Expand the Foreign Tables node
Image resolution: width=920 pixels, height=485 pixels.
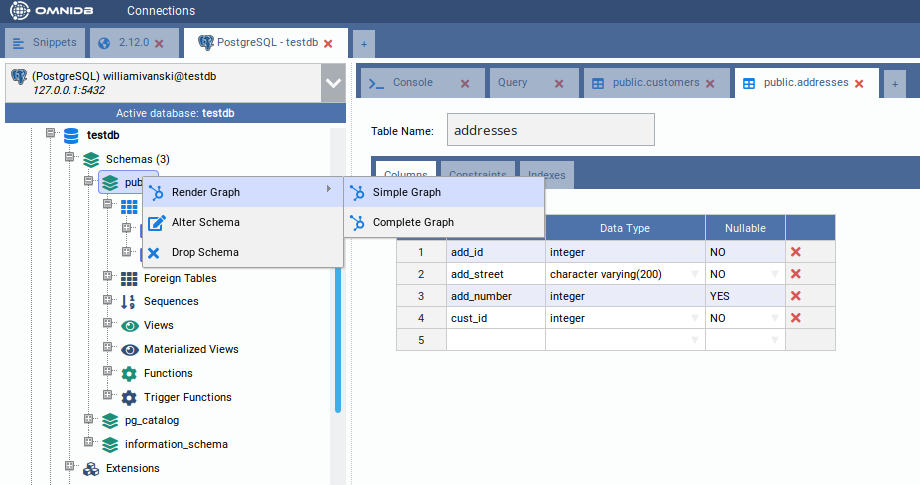pyautogui.click(x=108, y=278)
